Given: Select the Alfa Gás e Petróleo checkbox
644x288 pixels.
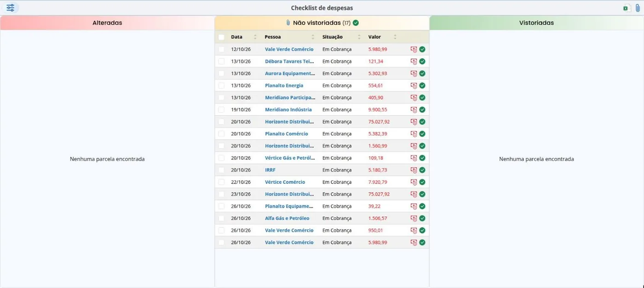Looking at the screenshot, I should coord(222,218).
